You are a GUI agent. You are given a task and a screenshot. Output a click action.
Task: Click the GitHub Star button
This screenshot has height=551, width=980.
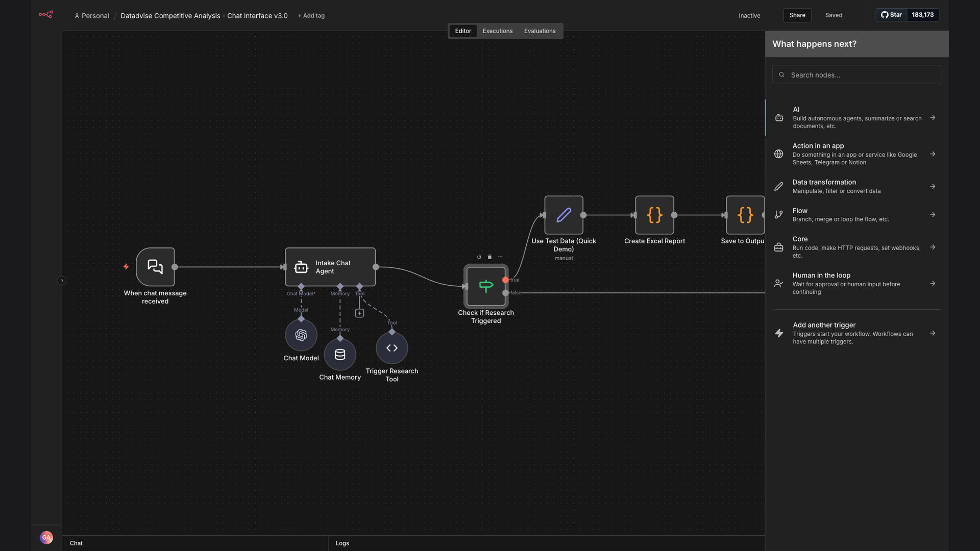coord(891,15)
